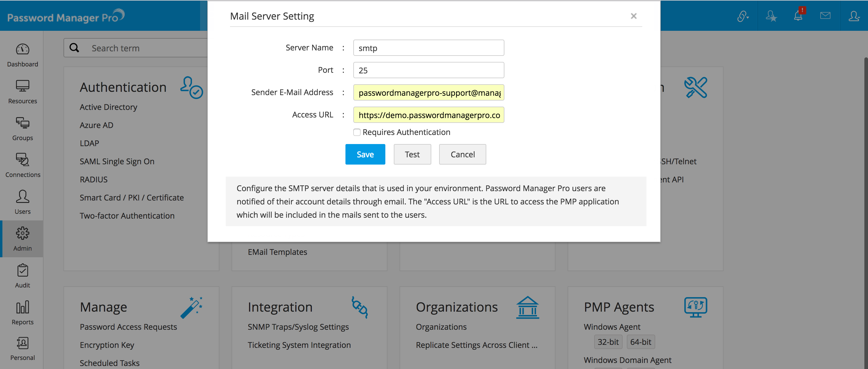Open the Groups sidebar icon
The width and height of the screenshot is (868, 369).
pos(22,129)
